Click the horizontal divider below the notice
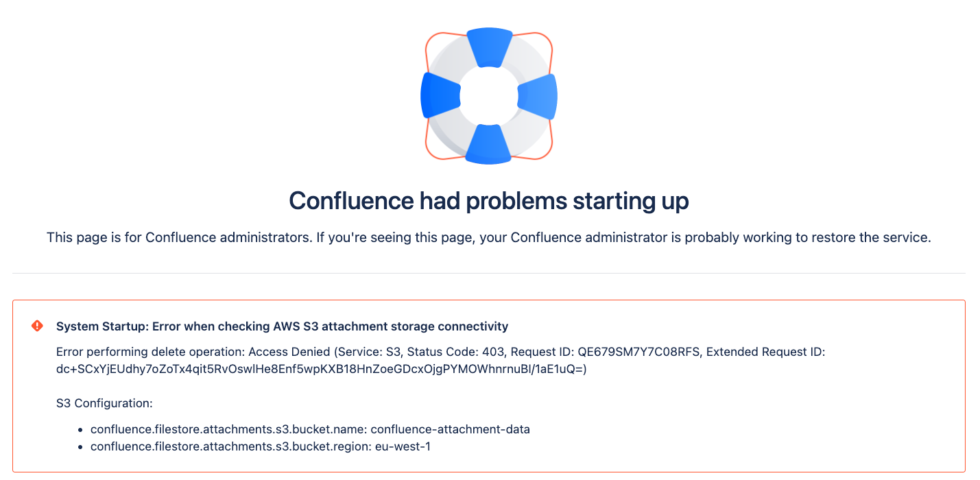Screen dimensions: 980x480 489,274
